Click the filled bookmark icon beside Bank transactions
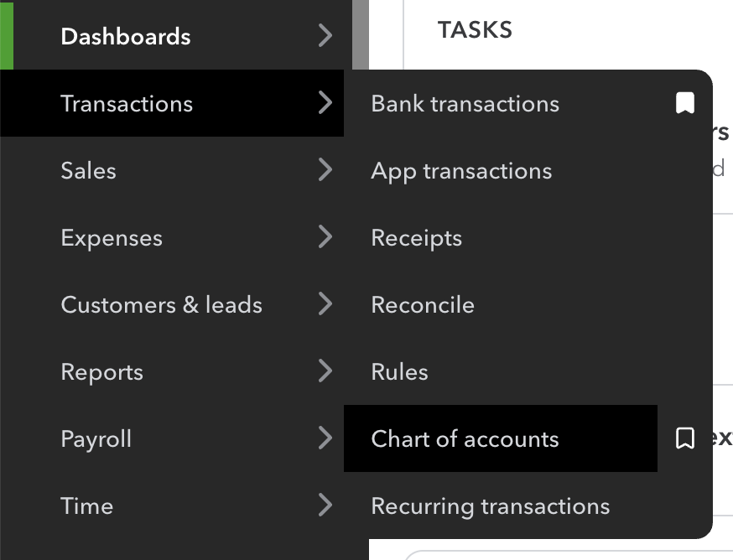This screenshot has width=733, height=560. point(686,103)
